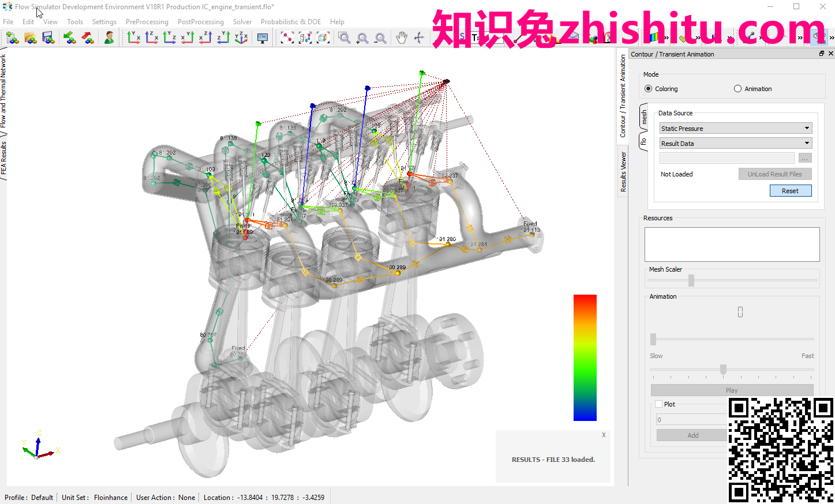Select the Coloring mode radio button
835x504 pixels.
tap(649, 89)
